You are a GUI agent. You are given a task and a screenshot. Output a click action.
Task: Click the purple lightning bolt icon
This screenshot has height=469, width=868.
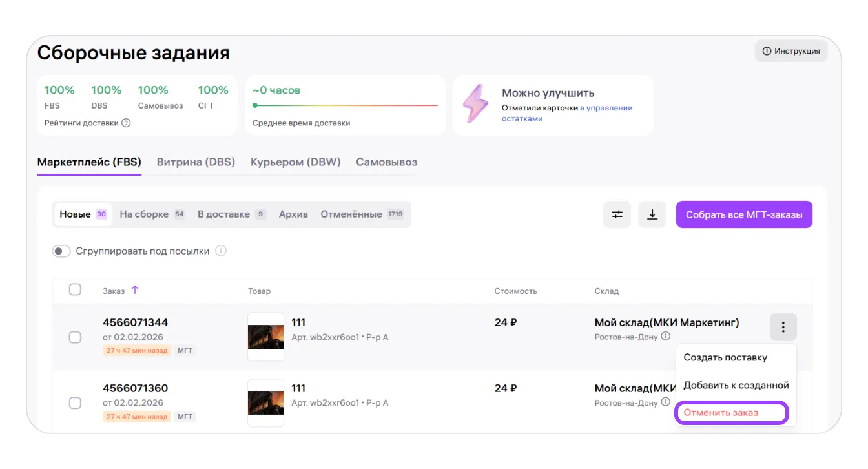(x=476, y=103)
